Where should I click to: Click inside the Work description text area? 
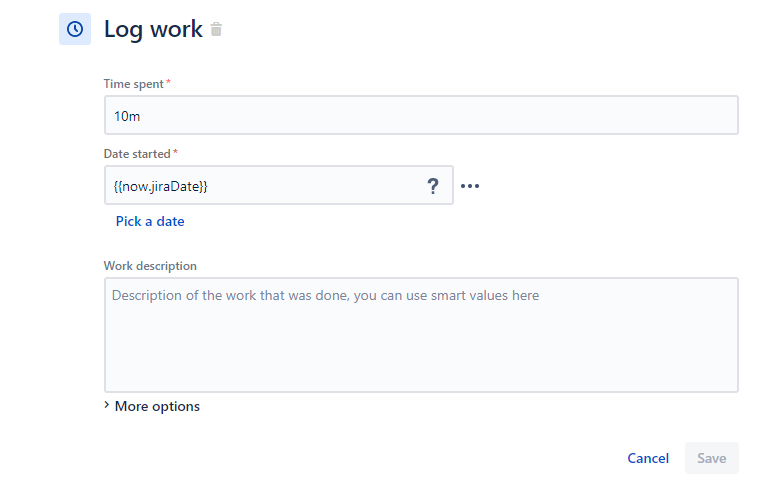click(x=421, y=335)
